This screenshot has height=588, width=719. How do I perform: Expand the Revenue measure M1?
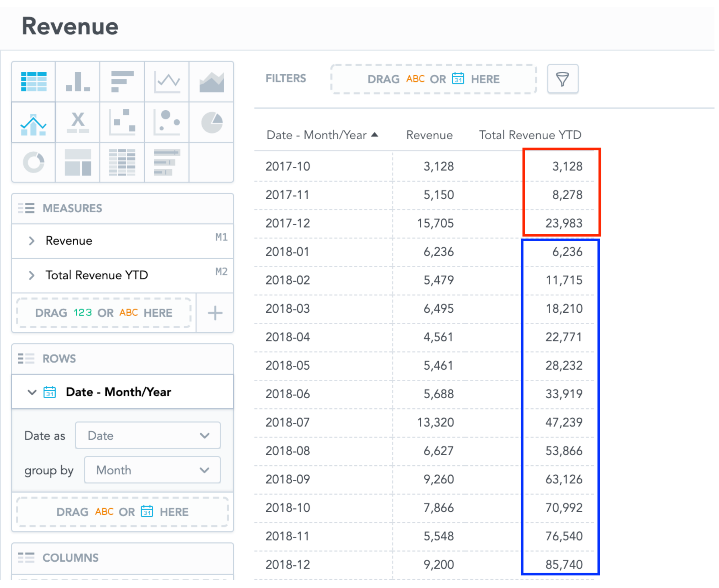pyautogui.click(x=32, y=241)
